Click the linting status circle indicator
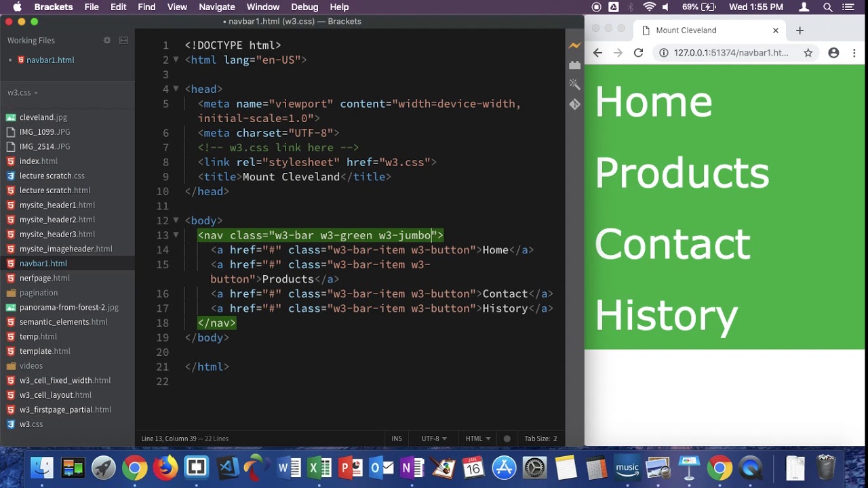Viewport: 868px width, 488px height. coord(507,439)
